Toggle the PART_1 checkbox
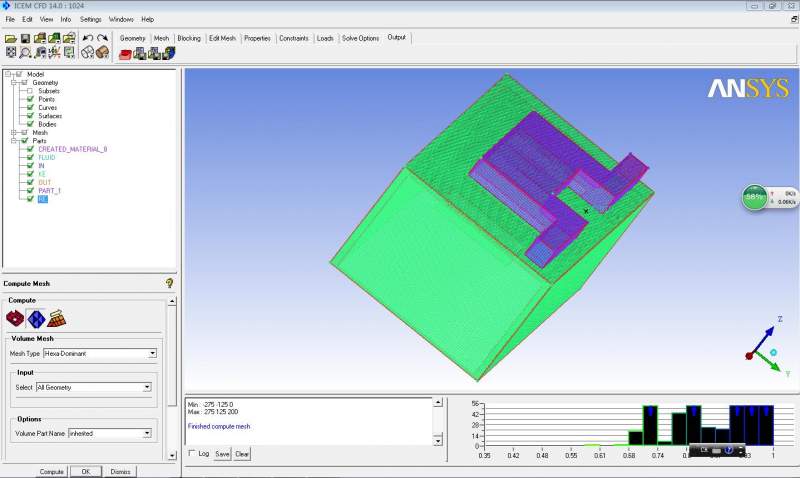The image size is (800, 478). (30, 190)
